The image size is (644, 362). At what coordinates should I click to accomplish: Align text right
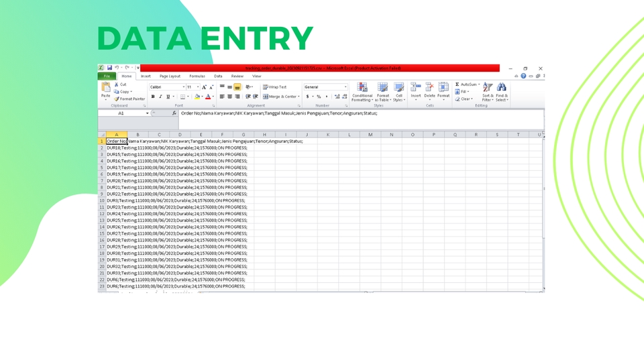[237, 97]
